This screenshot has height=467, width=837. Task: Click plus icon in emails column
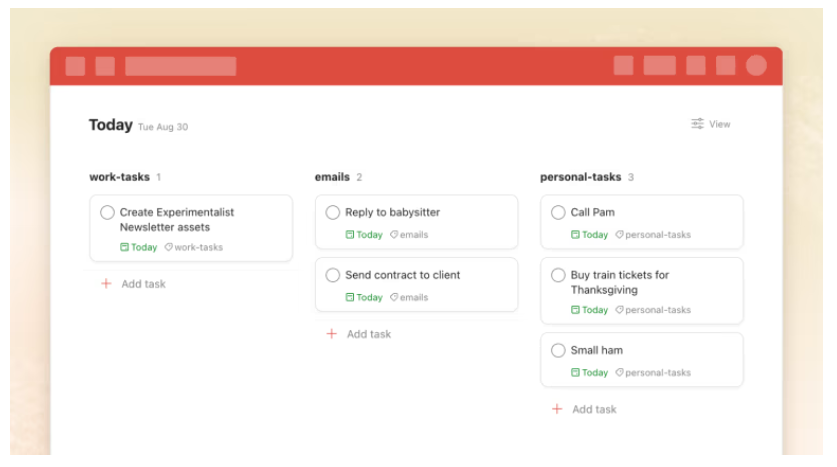coord(331,334)
